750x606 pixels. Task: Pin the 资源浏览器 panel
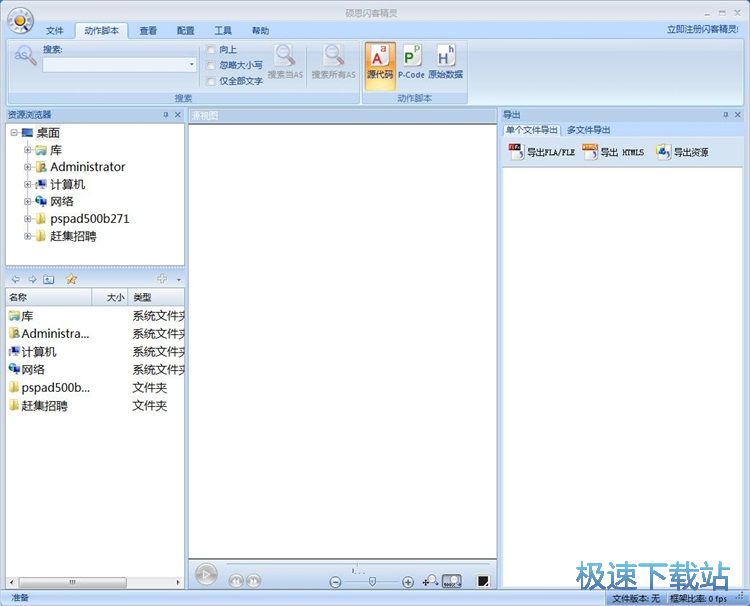pyautogui.click(x=165, y=115)
